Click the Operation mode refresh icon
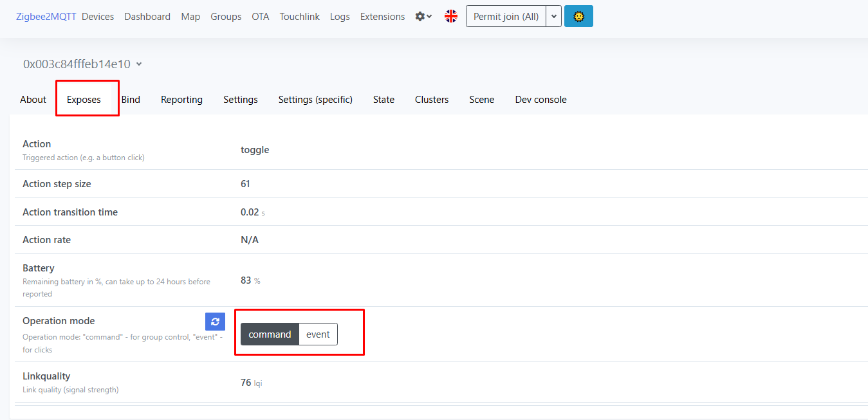This screenshot has width=868, height=420. 215,322
